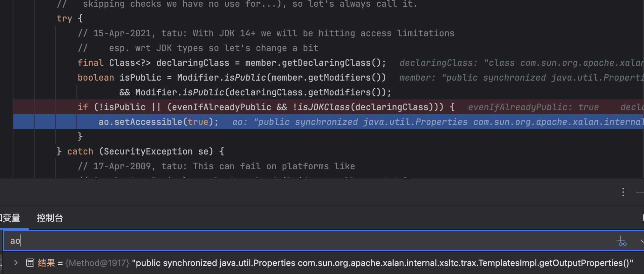Click the inline evenIfAlreadyPublic: true hint

point(533,107)
